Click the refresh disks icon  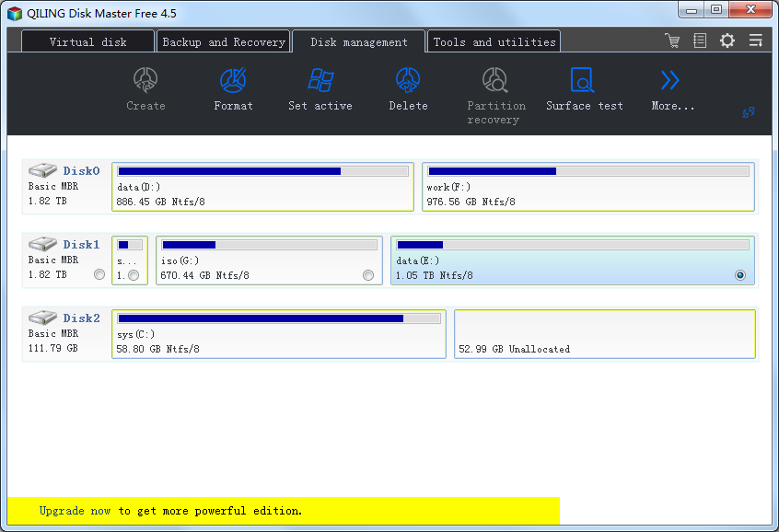749,112
